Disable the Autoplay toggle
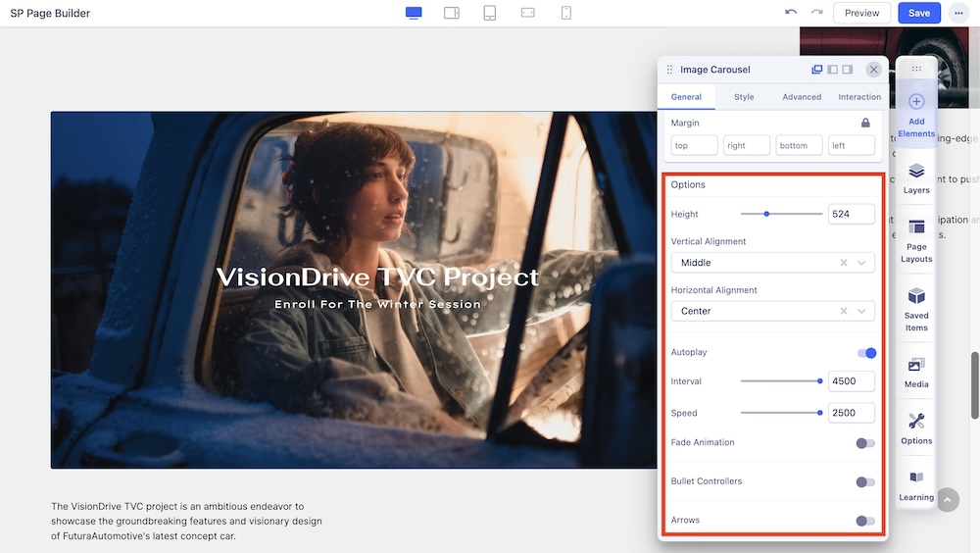 [x=866, y=353]
